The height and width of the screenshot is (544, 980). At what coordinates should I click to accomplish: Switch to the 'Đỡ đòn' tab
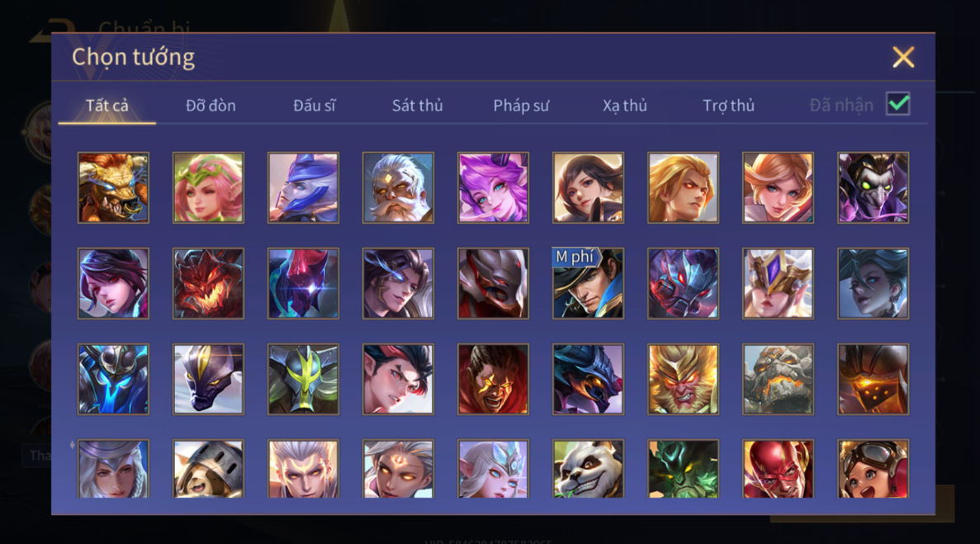211,106
